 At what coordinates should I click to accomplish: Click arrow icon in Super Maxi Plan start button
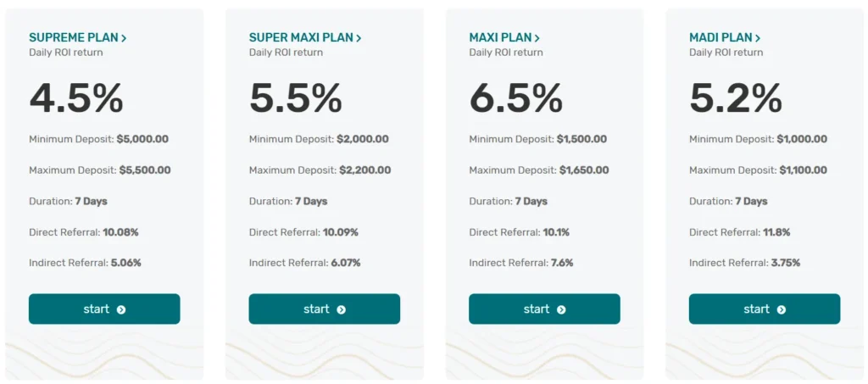341,309
